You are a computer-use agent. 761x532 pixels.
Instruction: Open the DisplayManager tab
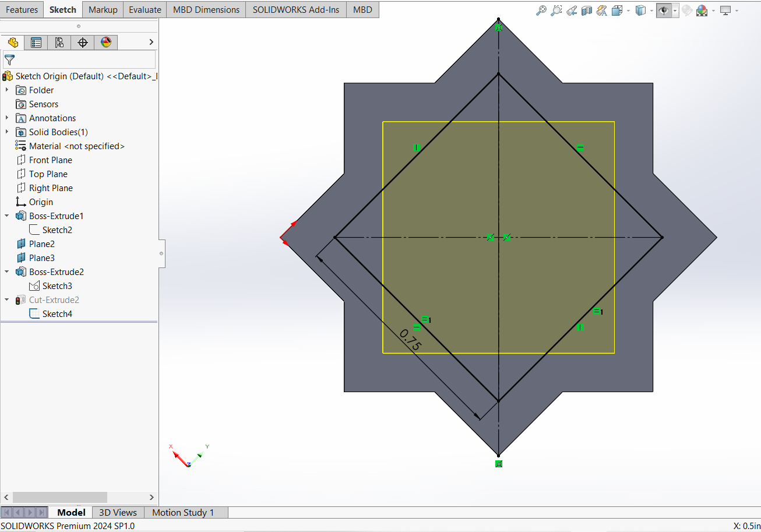coord(106,42)
